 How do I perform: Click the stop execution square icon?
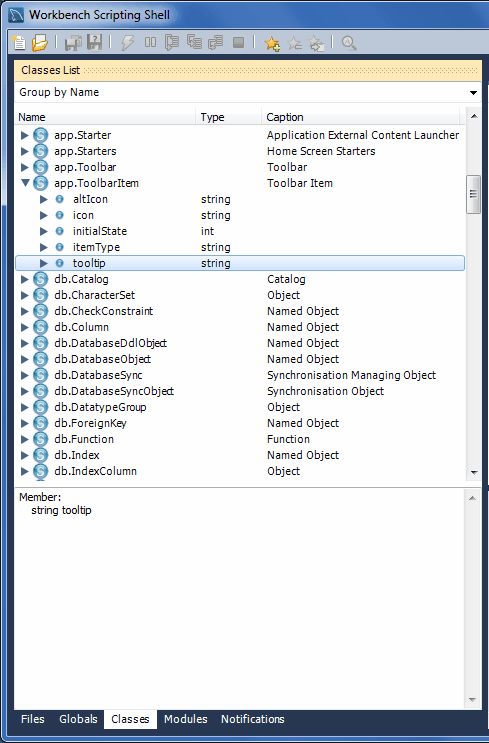pos(238,43)
